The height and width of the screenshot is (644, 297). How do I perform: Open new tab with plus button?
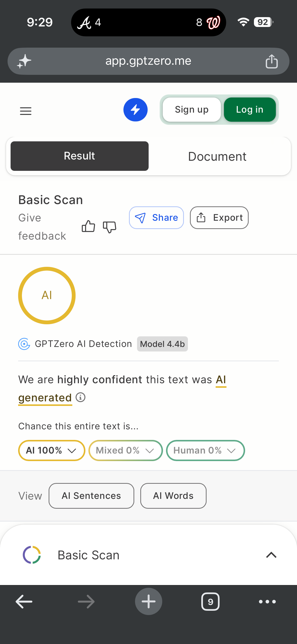149,601
